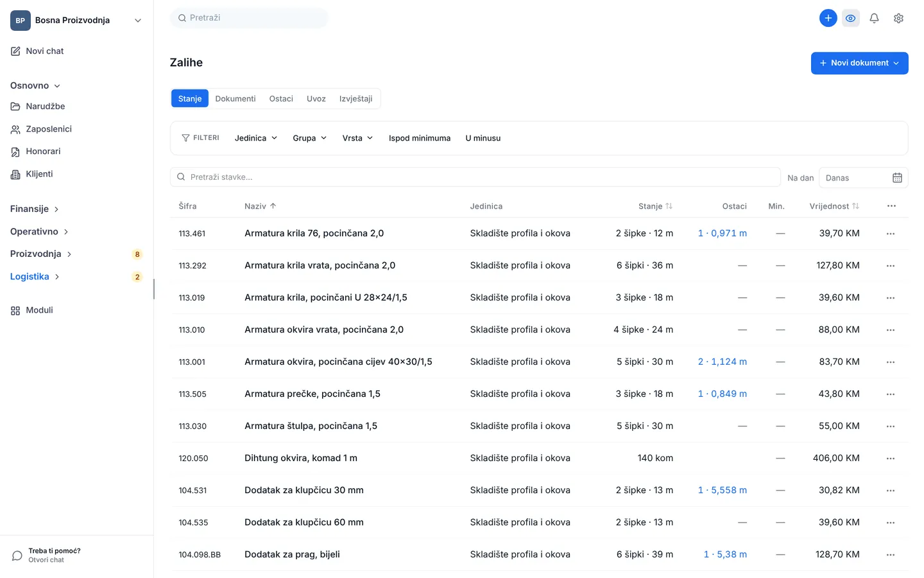The image size is (924, 578).
Task: Open row menu for Dihtung okvira
Action: coord(891,459)
